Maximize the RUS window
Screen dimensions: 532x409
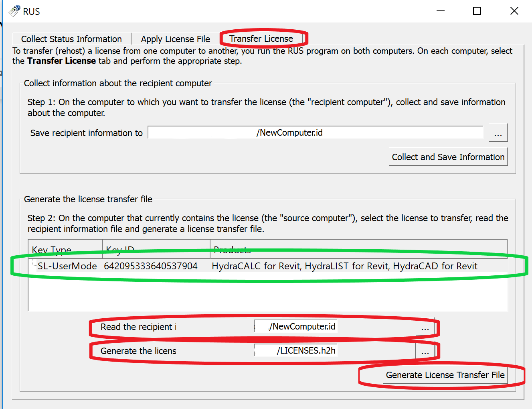[477, 11]
